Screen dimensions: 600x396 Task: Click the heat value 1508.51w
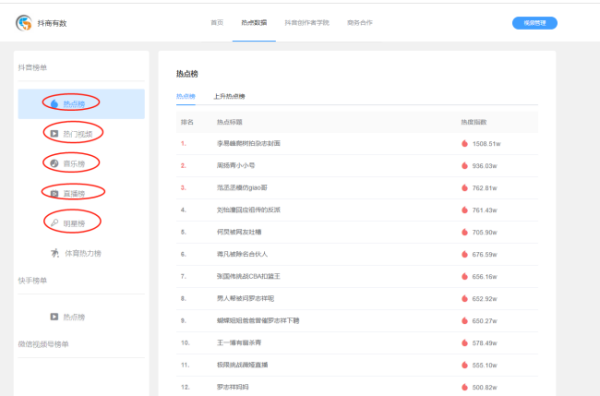coord(486,144)
